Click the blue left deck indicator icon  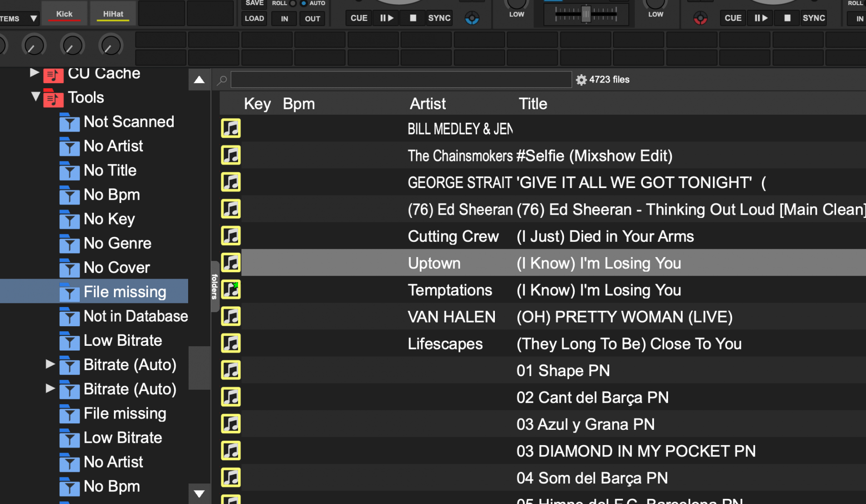(x=472, y=19)
